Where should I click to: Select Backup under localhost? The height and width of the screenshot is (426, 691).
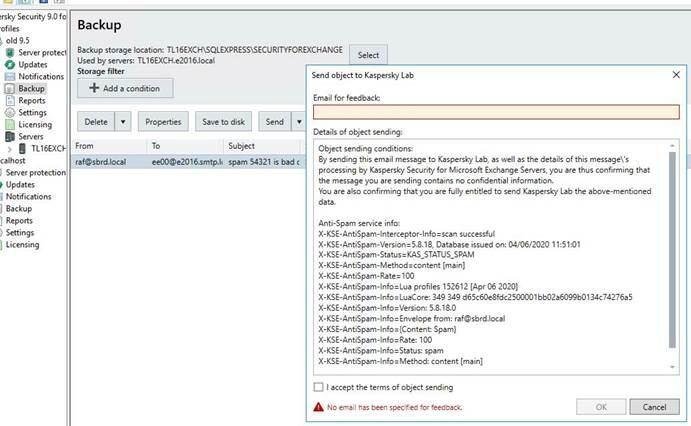(19, 208)
